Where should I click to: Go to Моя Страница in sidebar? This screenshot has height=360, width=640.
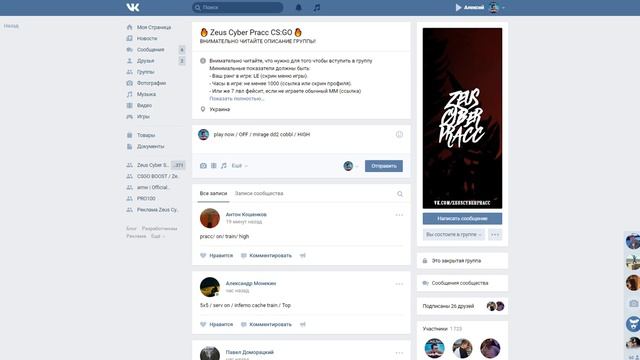tap(154, 27)
